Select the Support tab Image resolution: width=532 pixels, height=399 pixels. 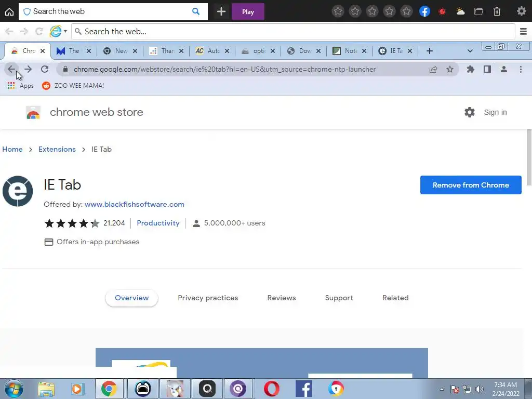(339, 298)
